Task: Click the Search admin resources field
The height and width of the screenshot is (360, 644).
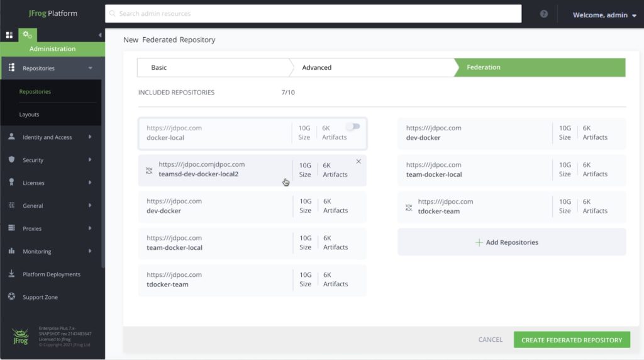Action: click(313, 14)
